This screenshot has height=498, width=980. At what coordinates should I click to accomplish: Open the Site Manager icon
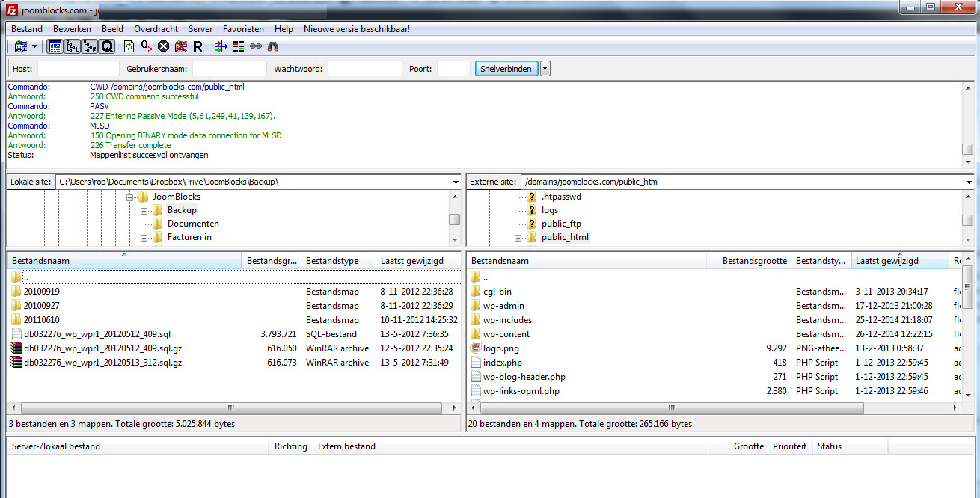tap(20, 46)
